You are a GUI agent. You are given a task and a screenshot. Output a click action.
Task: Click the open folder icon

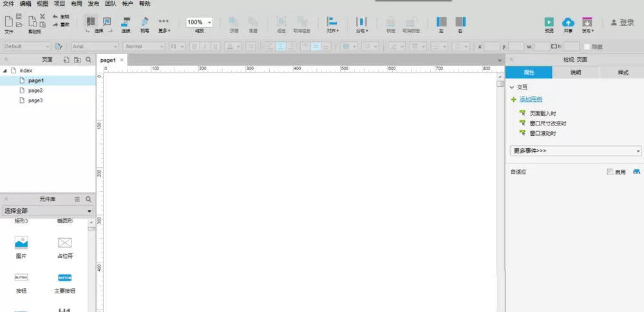point(19,24)
